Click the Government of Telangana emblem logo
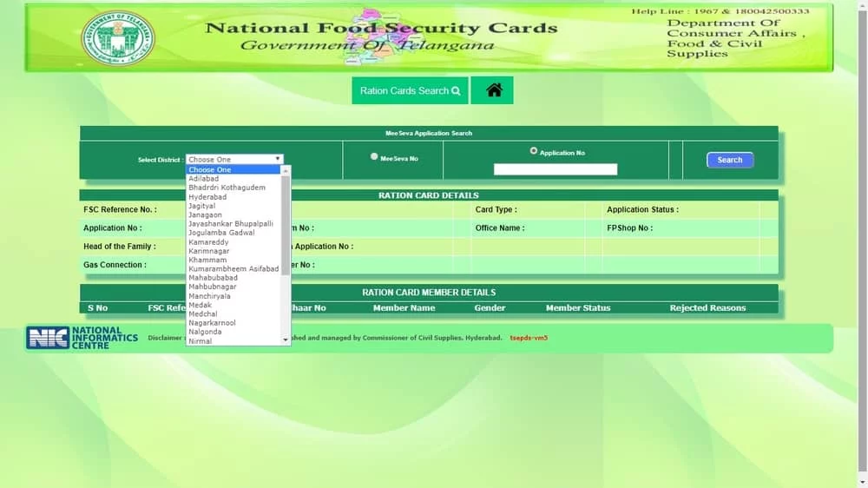The width and height of the screenshot is (868, 488). pyautogui.click(x=118, y=38)
